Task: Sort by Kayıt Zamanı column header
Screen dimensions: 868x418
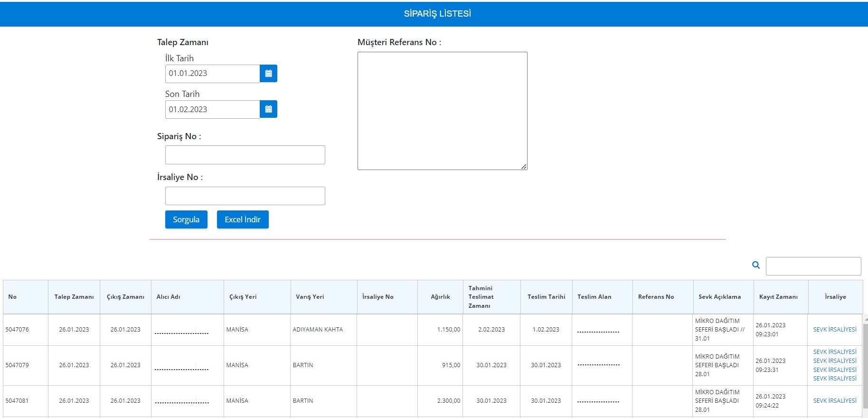Action: click(x=781, y=297)
